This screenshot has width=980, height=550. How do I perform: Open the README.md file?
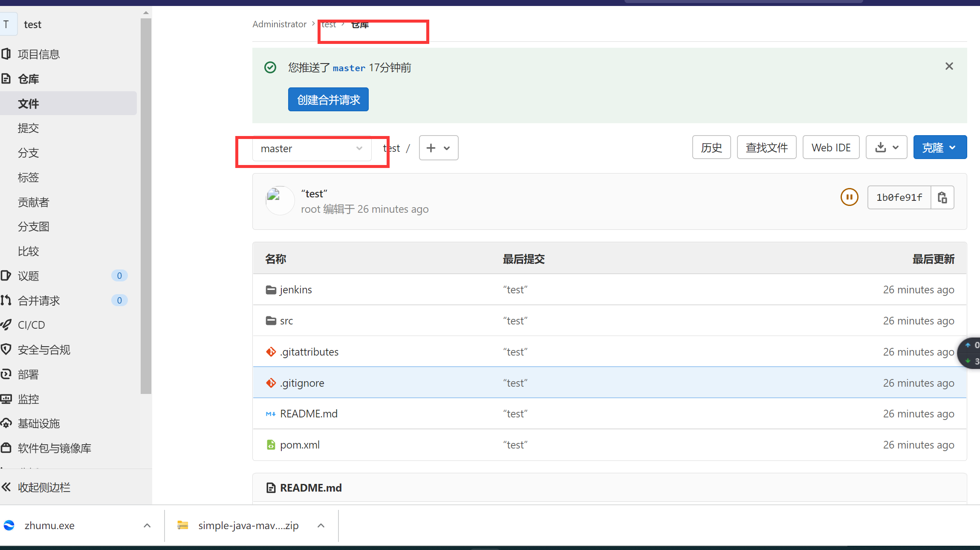point(308,413)
